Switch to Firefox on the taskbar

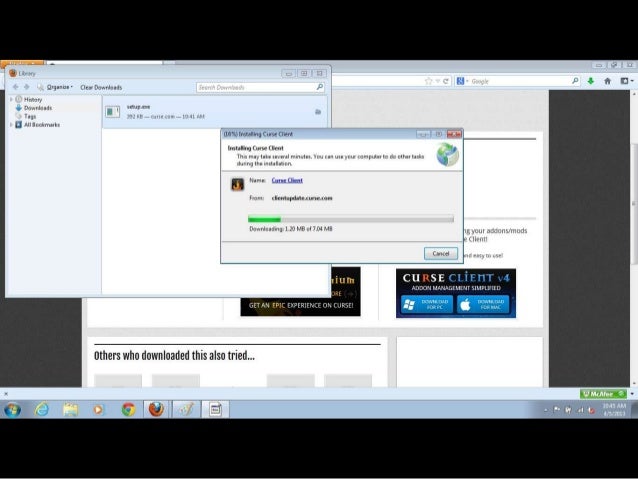click(156, 409)
